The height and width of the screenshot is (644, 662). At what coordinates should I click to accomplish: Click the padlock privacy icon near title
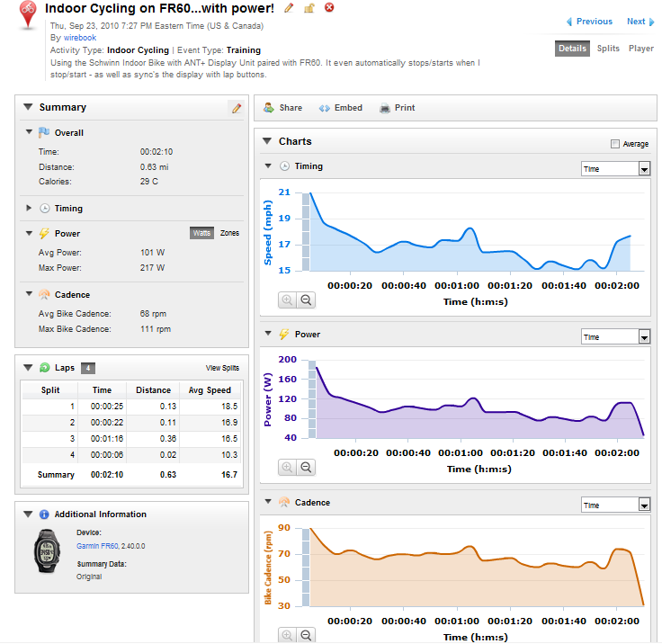click(309, 8)
